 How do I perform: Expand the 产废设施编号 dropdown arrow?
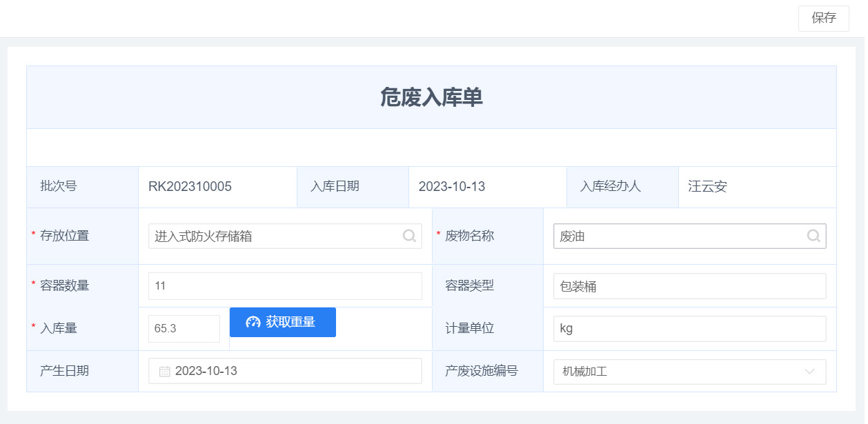coord(810,372)
